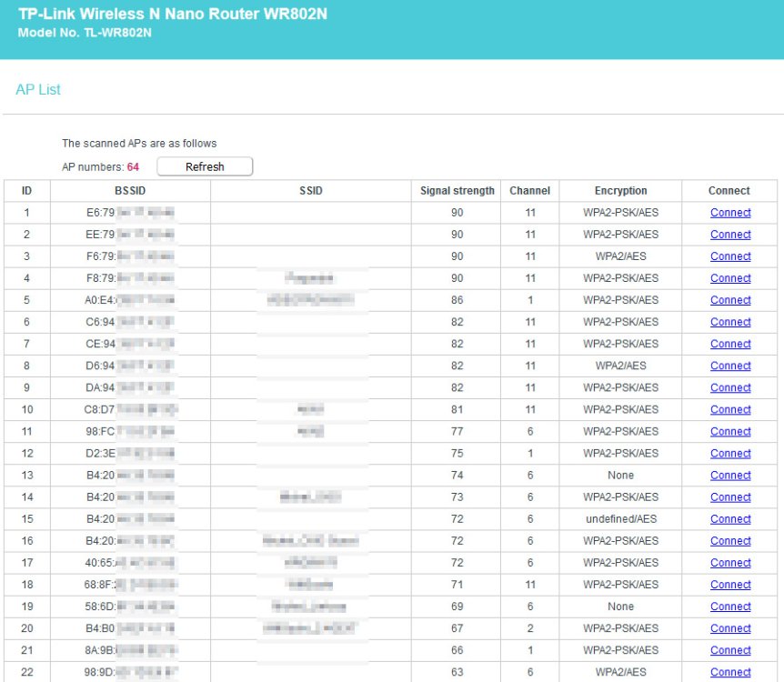Connect to the AP with ID 9
The height and width of the screenshot is (682, 784).
tap(730, 387)
